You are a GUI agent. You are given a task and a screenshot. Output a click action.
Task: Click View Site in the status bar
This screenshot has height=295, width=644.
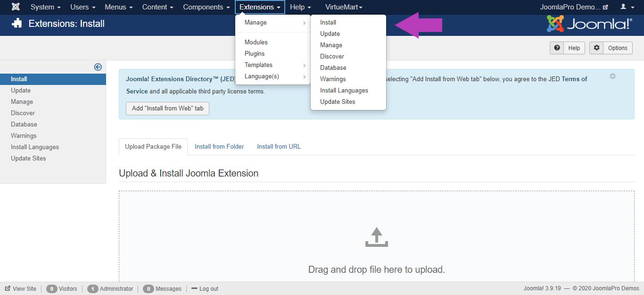pos(21,288)
